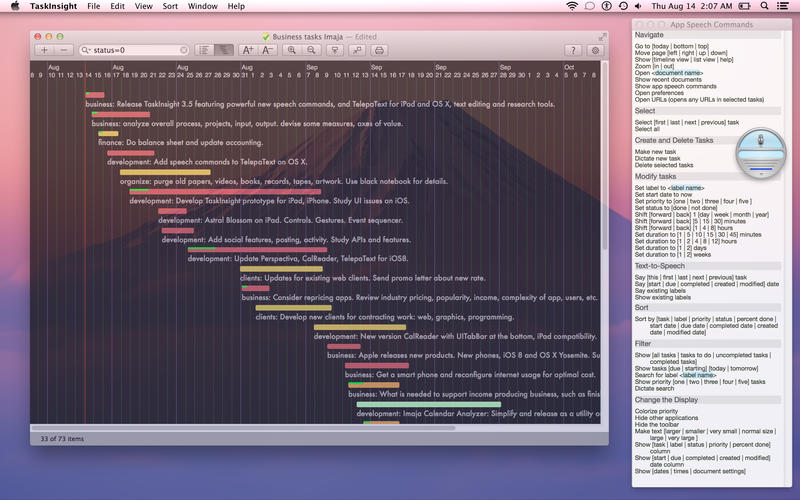Click the battery icon in the menu bar
The image size is (800, 500).
(x=744, y=6)
